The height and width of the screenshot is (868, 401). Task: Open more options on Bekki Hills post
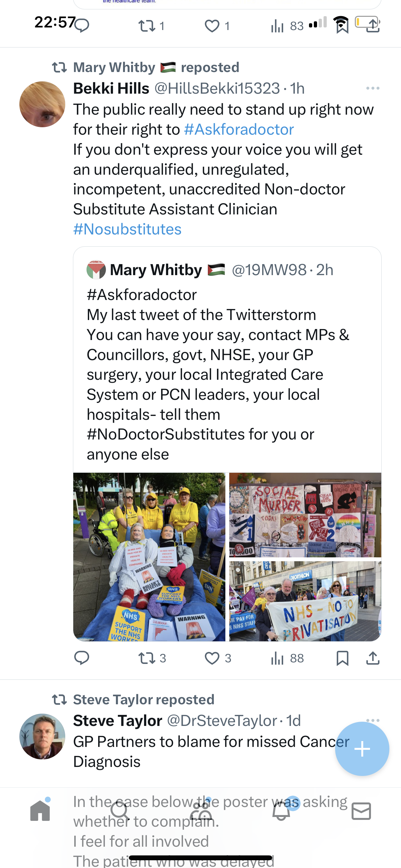tap(373, 88)
